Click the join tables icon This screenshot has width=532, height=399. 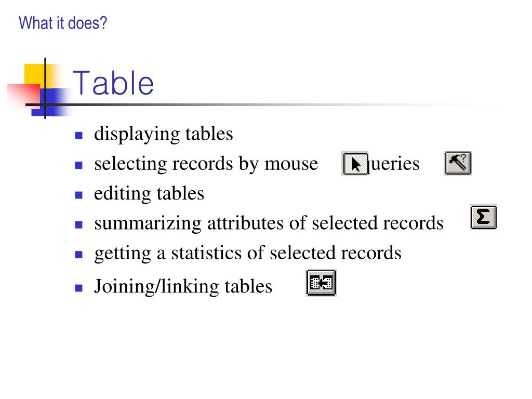(x=321, y=283)
